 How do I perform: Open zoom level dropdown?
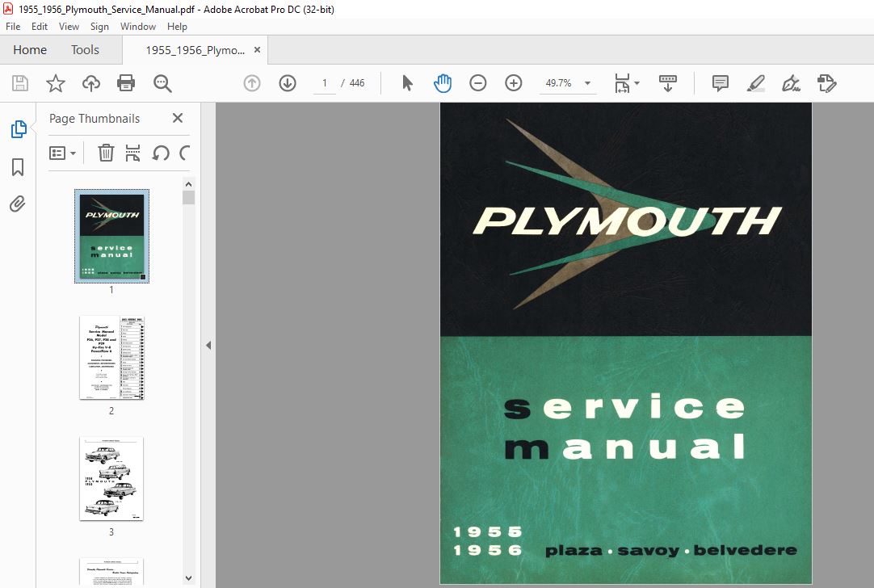coord(587,84)
